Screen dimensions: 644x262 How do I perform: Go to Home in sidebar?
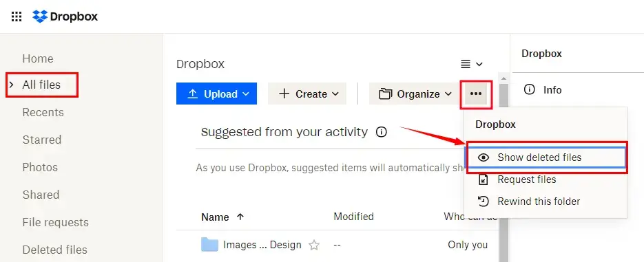[x=38, y=58]
